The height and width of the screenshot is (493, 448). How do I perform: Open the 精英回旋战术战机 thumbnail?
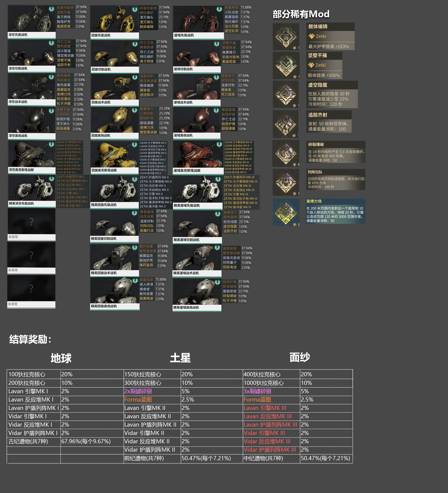click(x=115, y=260)
